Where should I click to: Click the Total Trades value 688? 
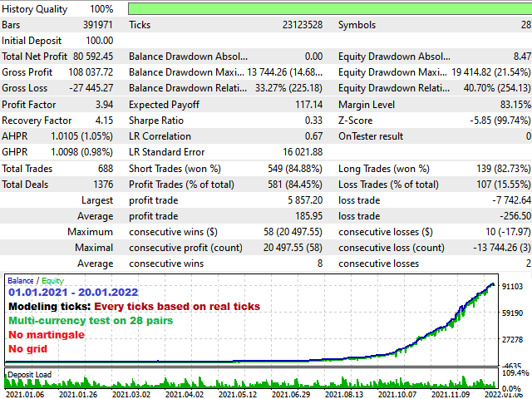point(103,169)
